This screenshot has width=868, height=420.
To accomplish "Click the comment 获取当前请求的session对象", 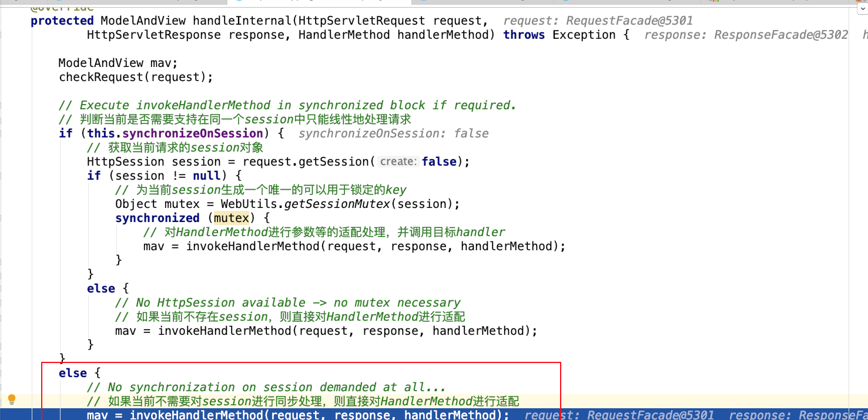I will click(175, 147).
